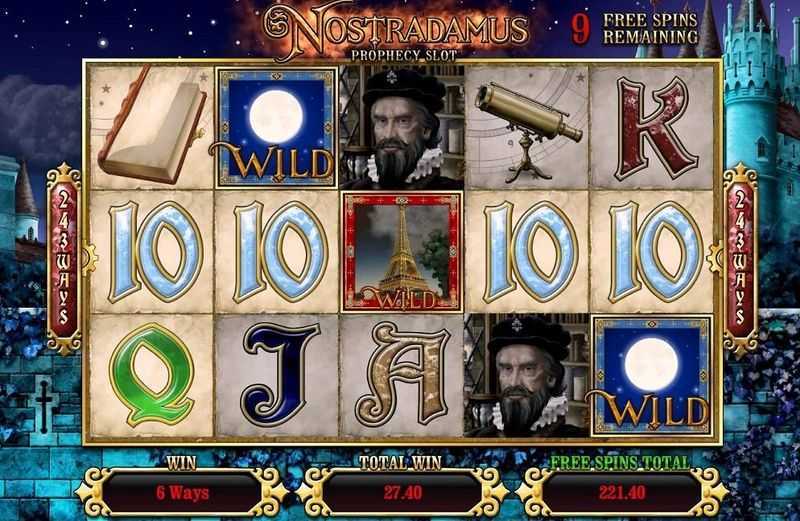
Task: Click the Free Spins Total value 221.40
Action: pos(621,493)
